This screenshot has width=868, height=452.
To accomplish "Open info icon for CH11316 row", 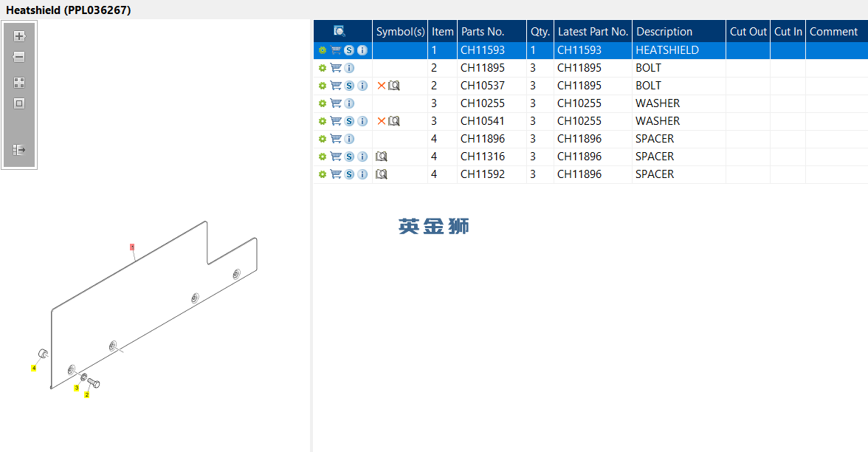I will [x=362, y=157].
